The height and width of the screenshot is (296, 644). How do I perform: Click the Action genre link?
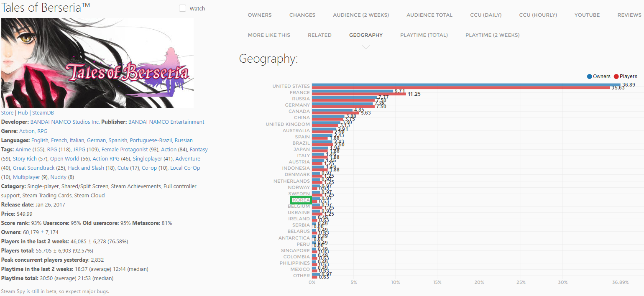coord(27,131)
